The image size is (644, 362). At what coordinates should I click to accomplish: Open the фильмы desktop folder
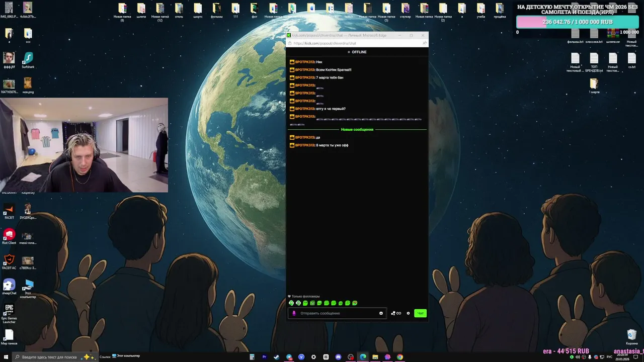[216, 10]
